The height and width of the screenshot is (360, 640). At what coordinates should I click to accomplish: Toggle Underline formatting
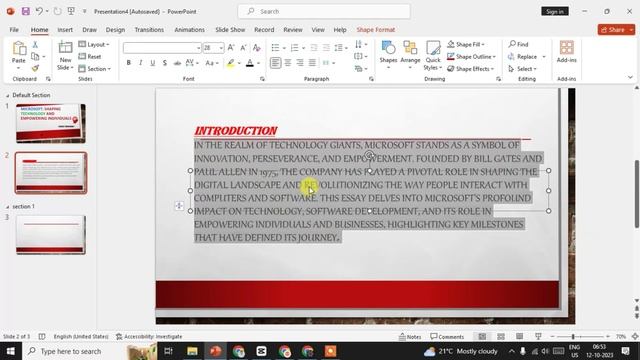(x=152, y=63)
